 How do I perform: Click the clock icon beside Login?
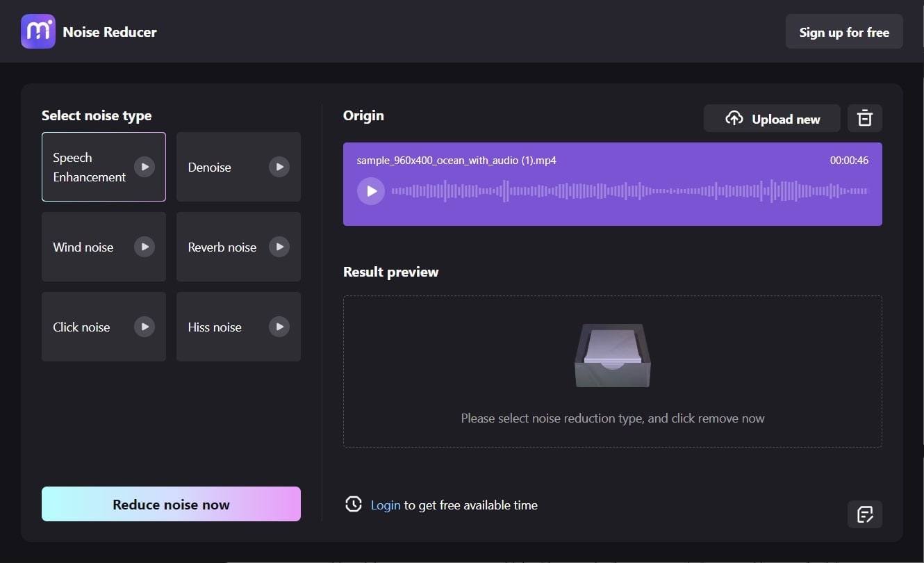pos(353,505)
